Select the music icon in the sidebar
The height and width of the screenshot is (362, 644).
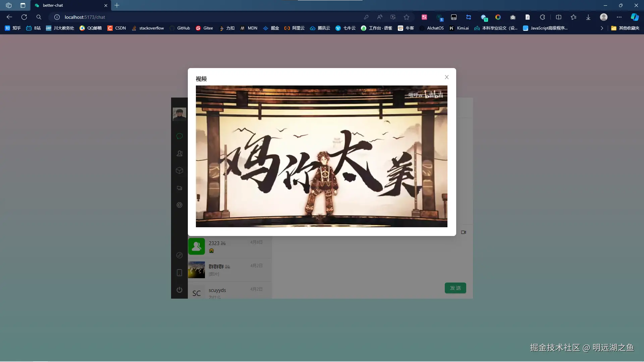[179, 255]
